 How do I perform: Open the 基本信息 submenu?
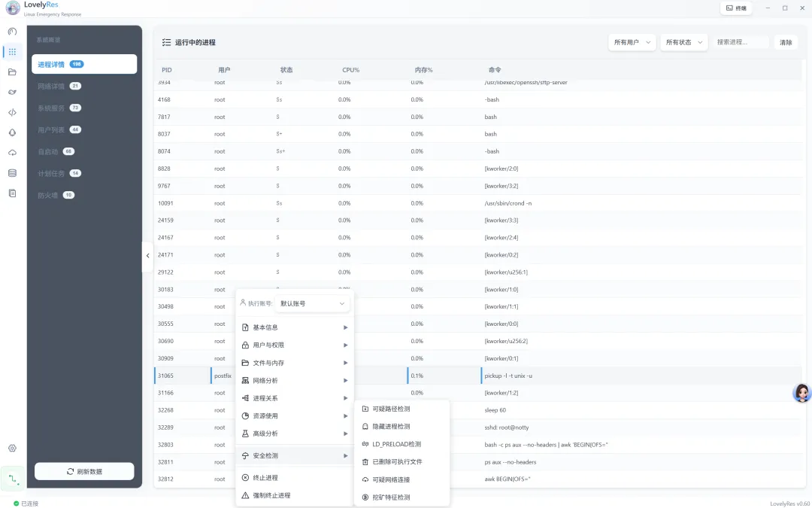pos(295,327)
